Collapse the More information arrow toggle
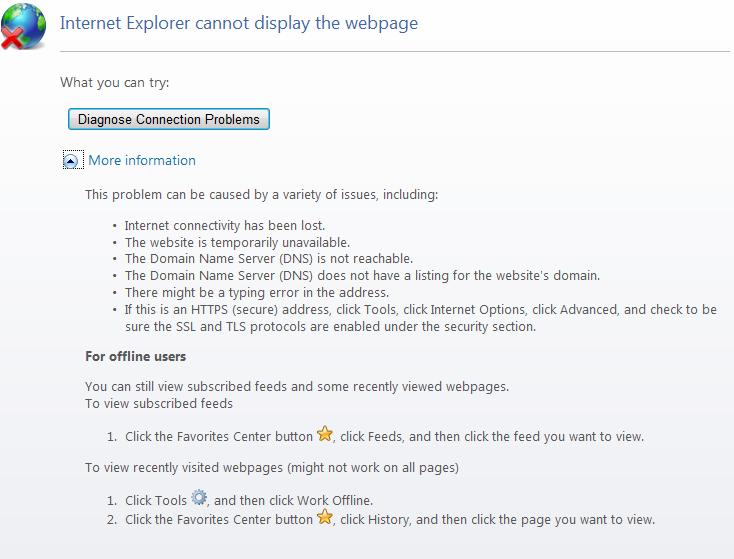Screen dimensions: 734x559 point(71,162)
